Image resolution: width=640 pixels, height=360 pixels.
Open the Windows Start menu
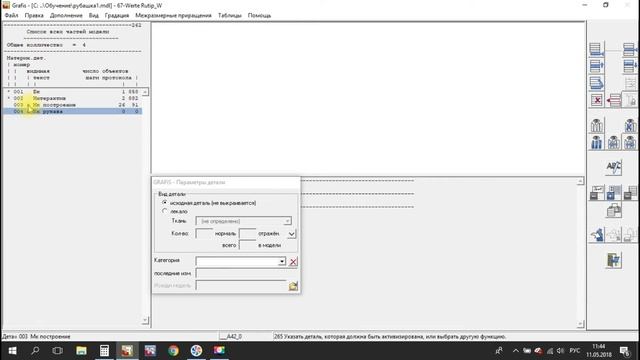12,351
